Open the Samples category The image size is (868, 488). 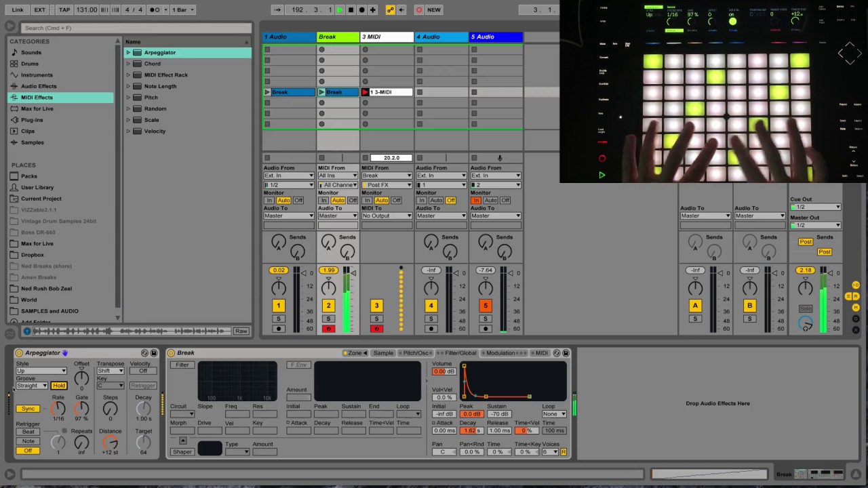32,142
